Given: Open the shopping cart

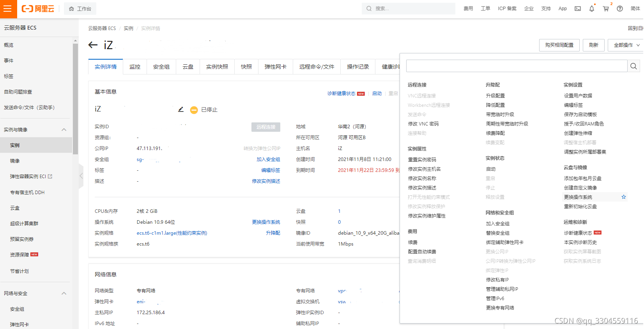Looking at the screenshot, I should point(606,9).
